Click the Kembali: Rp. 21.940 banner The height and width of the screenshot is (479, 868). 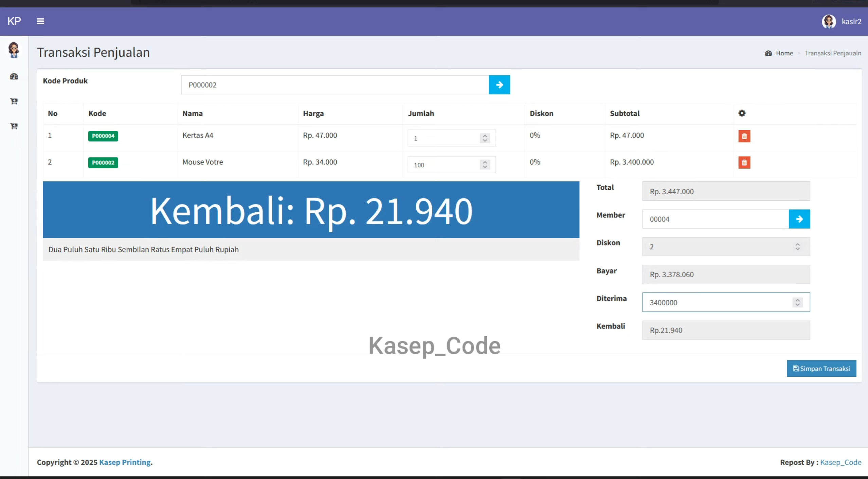pyautogui.click(x=311, y=210)
